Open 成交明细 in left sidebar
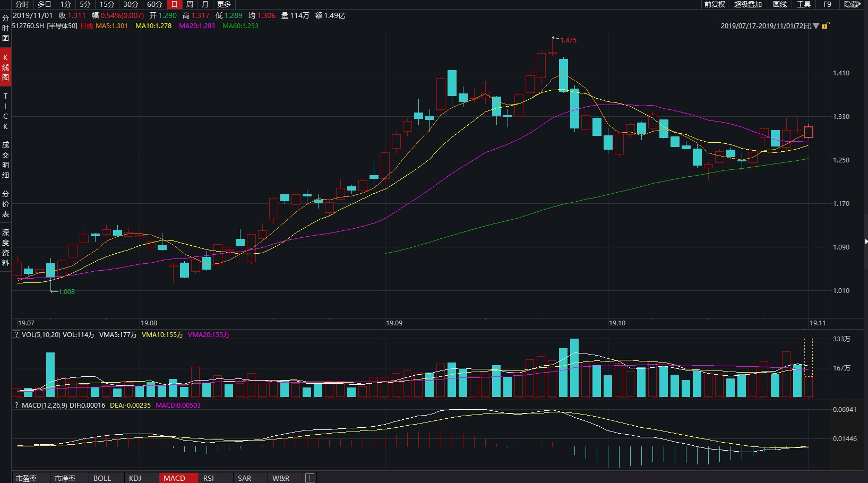 (5, 160)
